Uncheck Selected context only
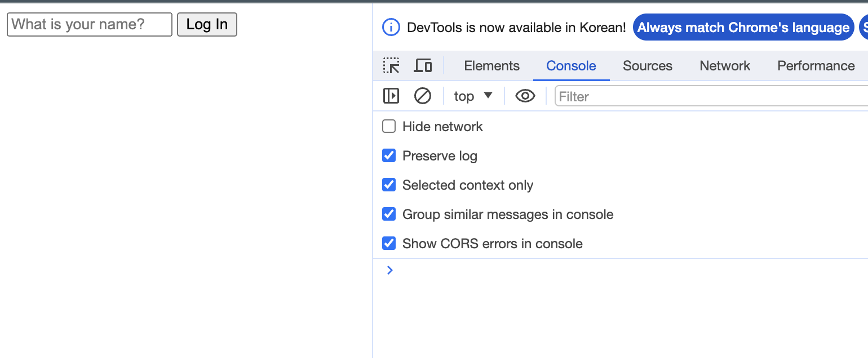 (x=389, y=185)
